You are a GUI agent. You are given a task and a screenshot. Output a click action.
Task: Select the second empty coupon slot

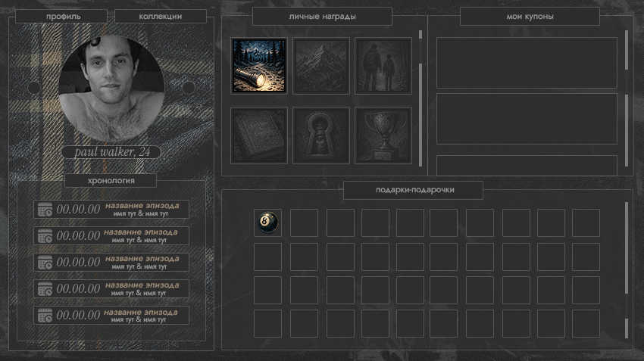tap(527, 119)
